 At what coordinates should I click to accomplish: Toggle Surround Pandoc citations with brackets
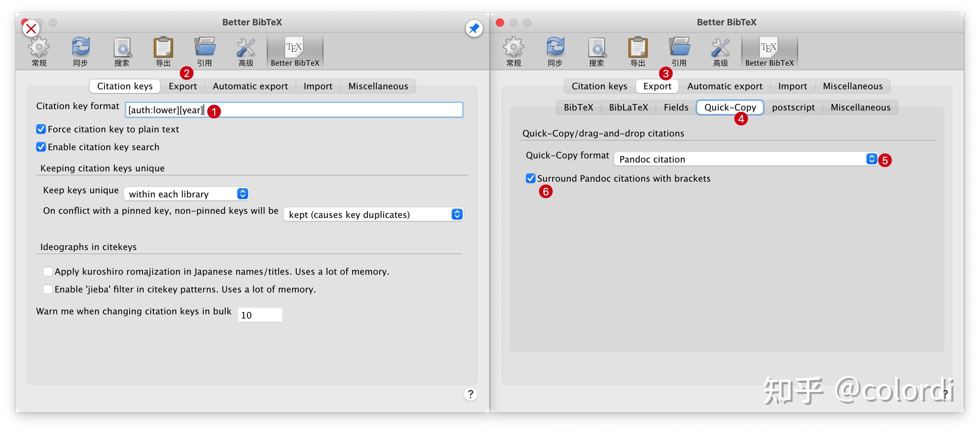coord(530,179)
